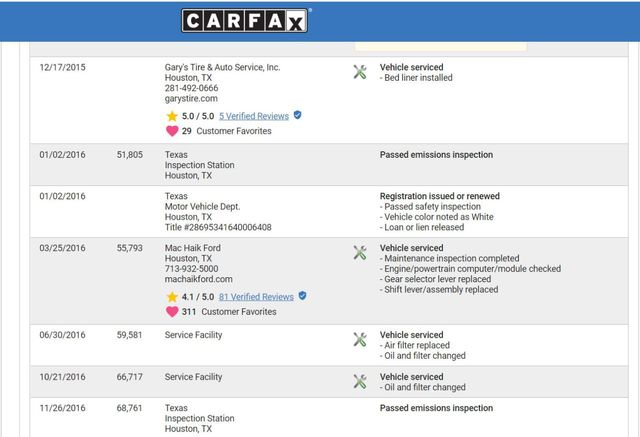Screen dimensions: 640x437
Task: Visit garystire.com website text
Action: pos(191,99)
